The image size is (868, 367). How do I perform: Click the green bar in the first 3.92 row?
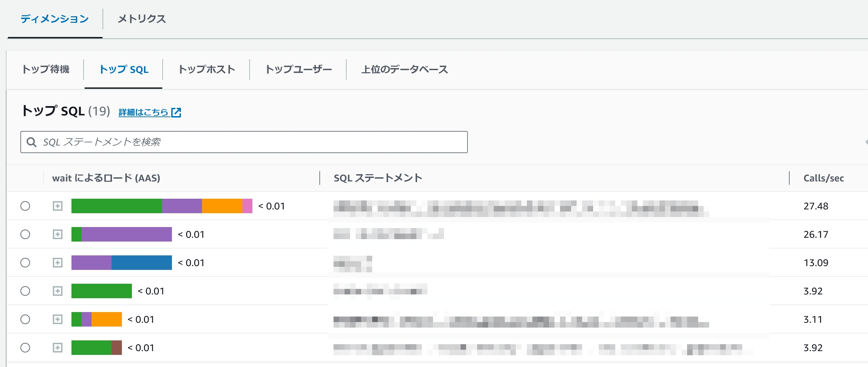pyautogui.click(x=102, y=291)
